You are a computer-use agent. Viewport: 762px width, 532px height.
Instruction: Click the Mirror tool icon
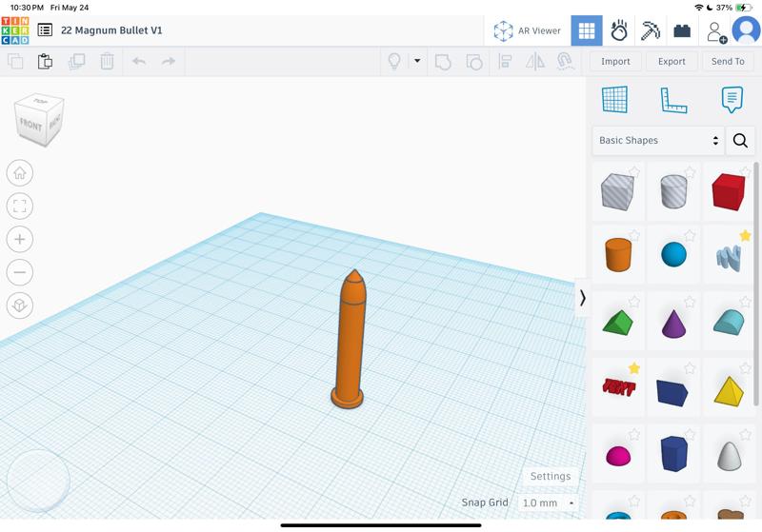coord(535,62)
